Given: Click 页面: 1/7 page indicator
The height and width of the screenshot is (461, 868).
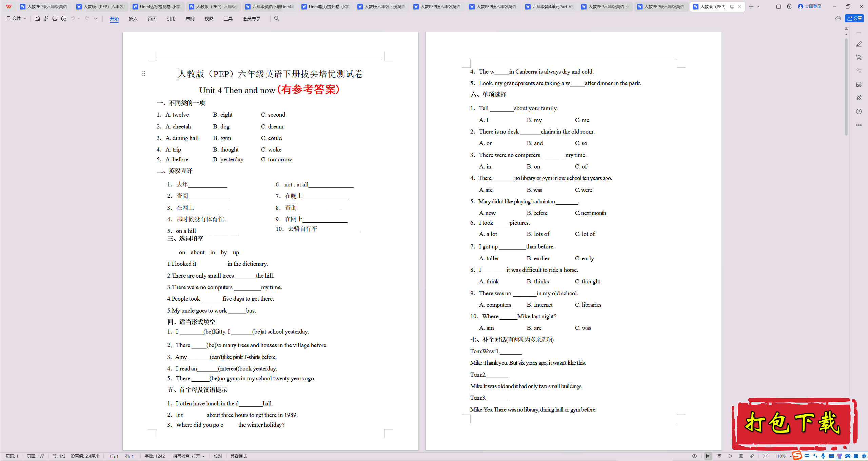Looking at the screenshot, I should (x=36, y=456).
